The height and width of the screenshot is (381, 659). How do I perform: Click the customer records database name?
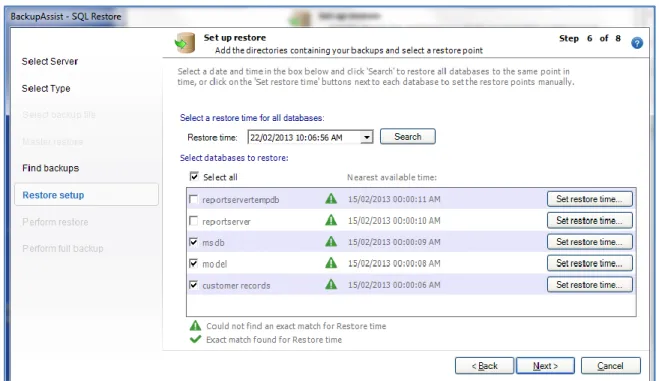tap(236, 285)
